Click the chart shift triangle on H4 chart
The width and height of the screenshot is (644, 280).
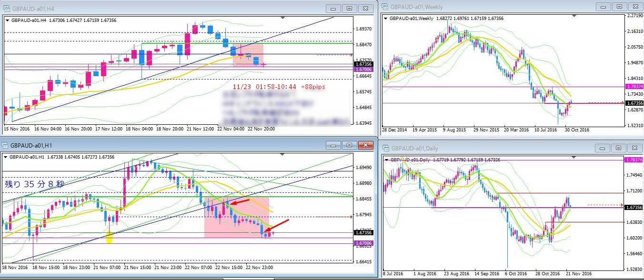[283, 18]
